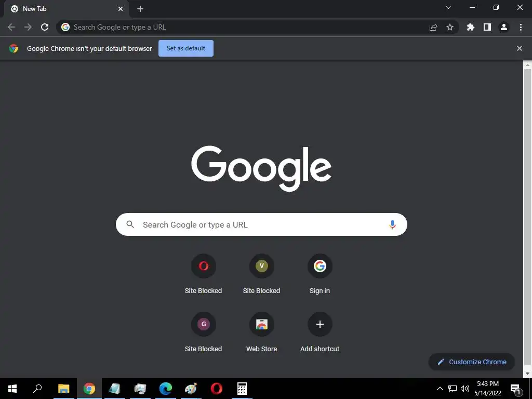Click the page vertical scrollbar
532x399 pixels.
(x=527, y=217)
